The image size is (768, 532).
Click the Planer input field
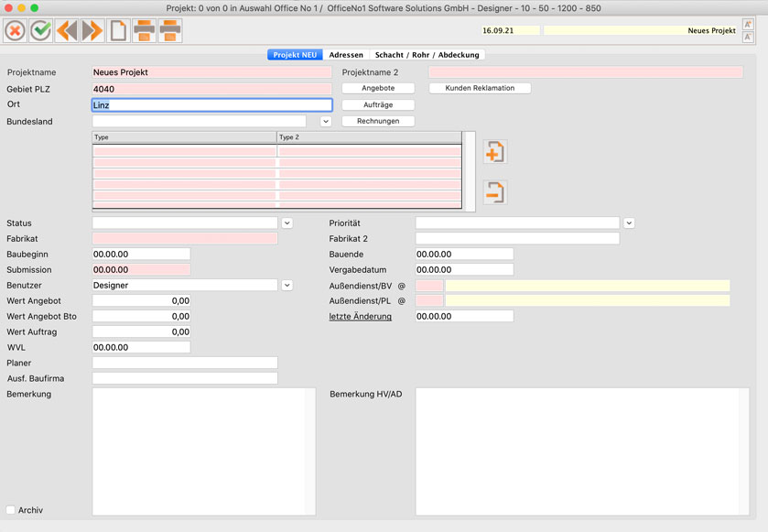pyautogui.click(x=185, y=363)
